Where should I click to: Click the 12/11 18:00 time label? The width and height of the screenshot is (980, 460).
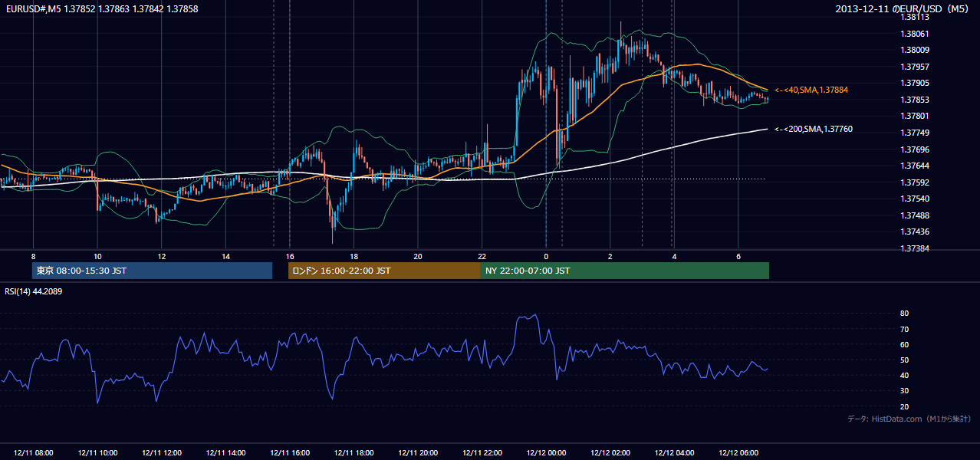click(354, 453)
